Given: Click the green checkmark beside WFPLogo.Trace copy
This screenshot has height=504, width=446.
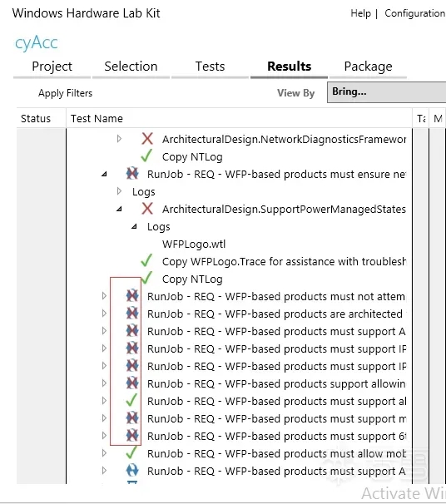Looking at the screenshot, I should (146, 261).
